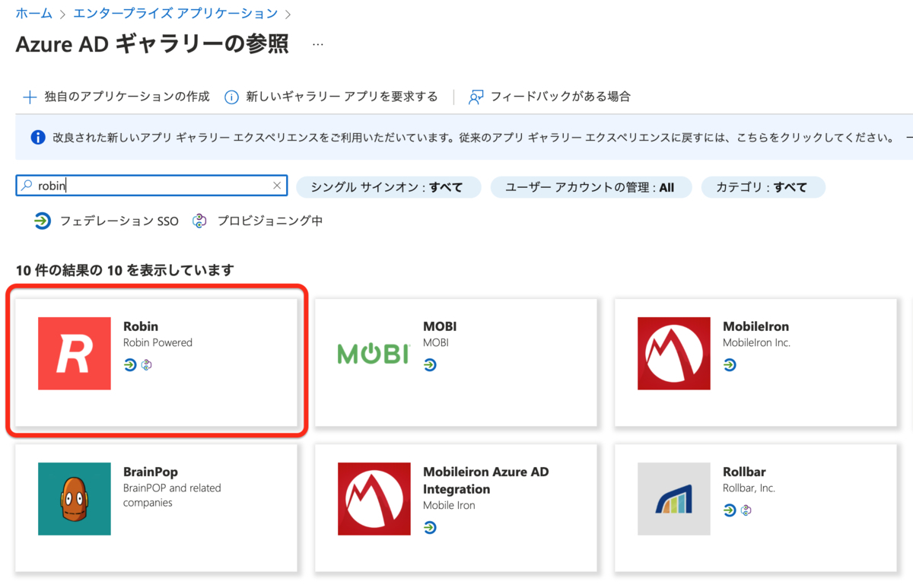The width and height of the screenshot is (913, 588).
Task: Select the Rollbar app logo
Action: tap(674, 499)
